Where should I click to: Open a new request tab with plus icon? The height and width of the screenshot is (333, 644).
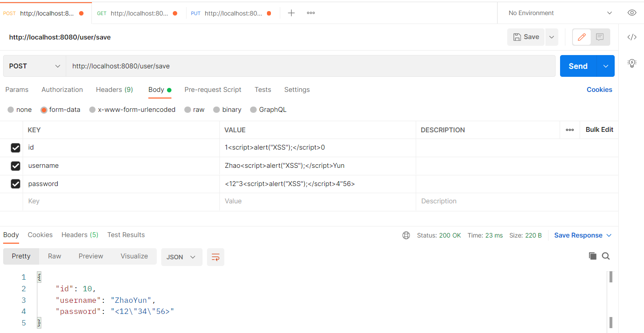click(x=291, y=13)
